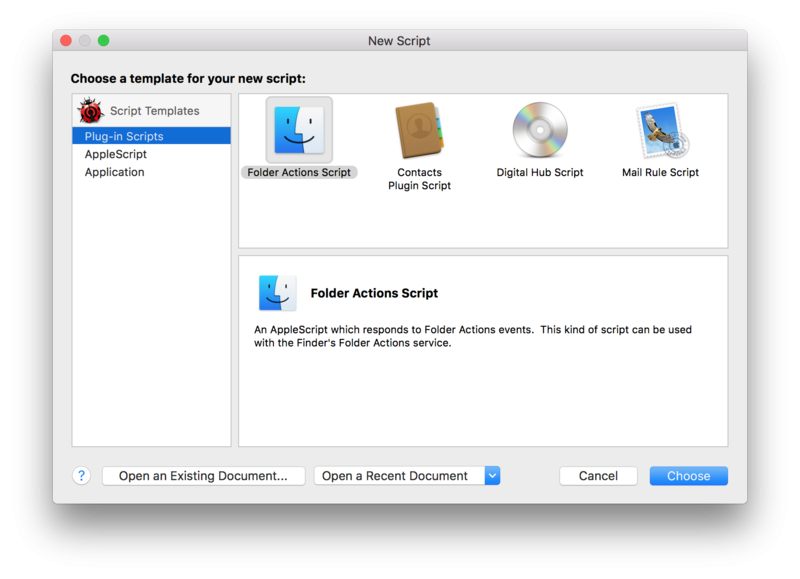
Task: Cancel the New Script dialog
Action: pos(598,476)
